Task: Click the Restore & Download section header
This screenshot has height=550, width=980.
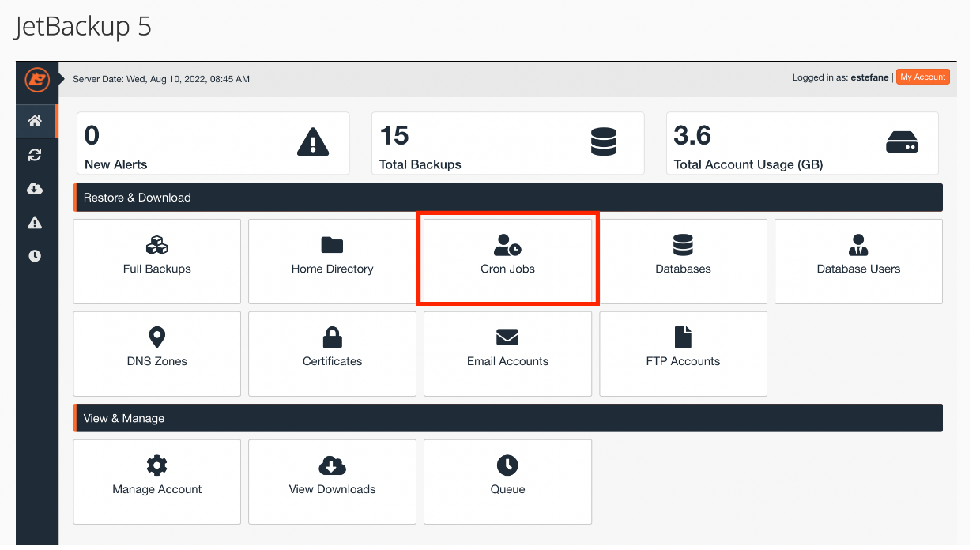Action: pyautogui.click(x=508, y=198)
